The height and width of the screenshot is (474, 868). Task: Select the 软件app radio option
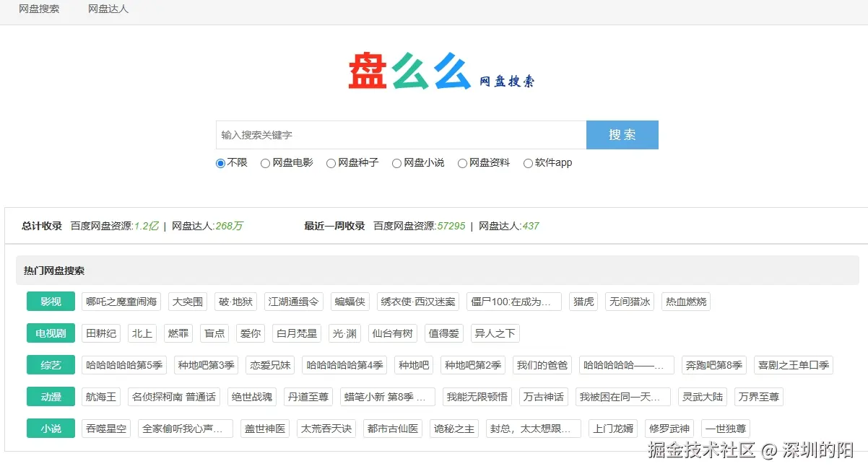pyautogui.click(x=528, y=163)
